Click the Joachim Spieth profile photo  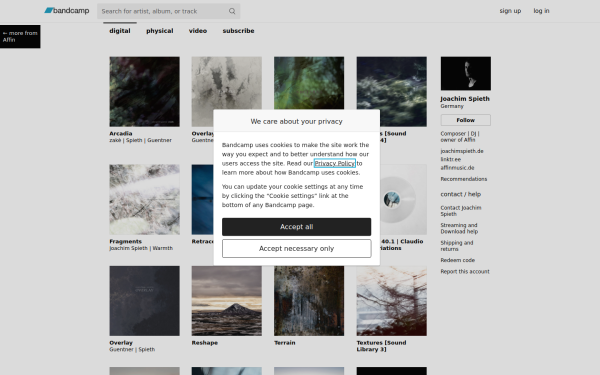465,73
